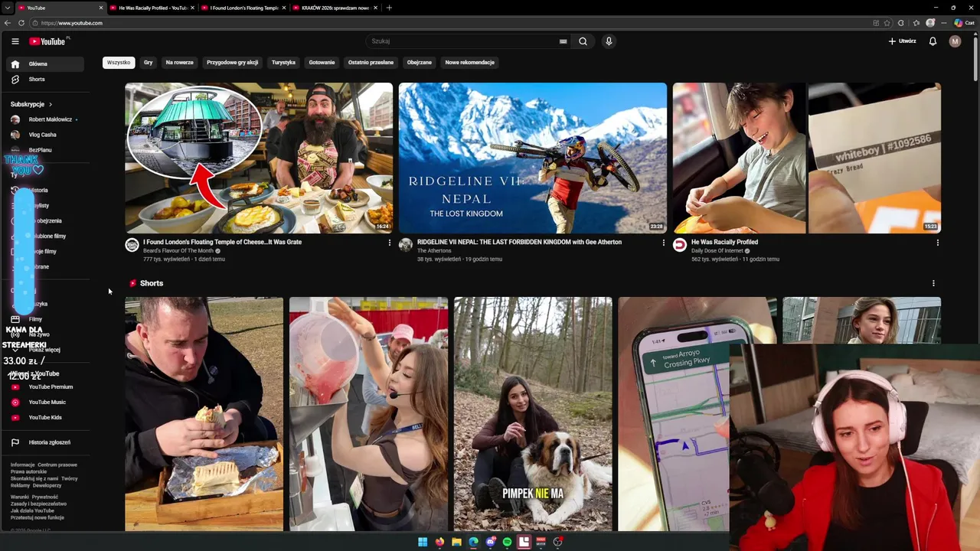The width and height of the screenshot is (980, 551).
Task: Expand the Subskrypcje section
Action: tap(32, 104)
